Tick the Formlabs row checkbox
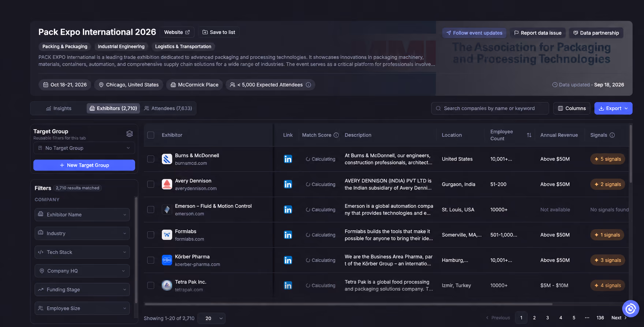Viewport: 644px width, 327px height. pyautogui.click(x=151, y=235)
